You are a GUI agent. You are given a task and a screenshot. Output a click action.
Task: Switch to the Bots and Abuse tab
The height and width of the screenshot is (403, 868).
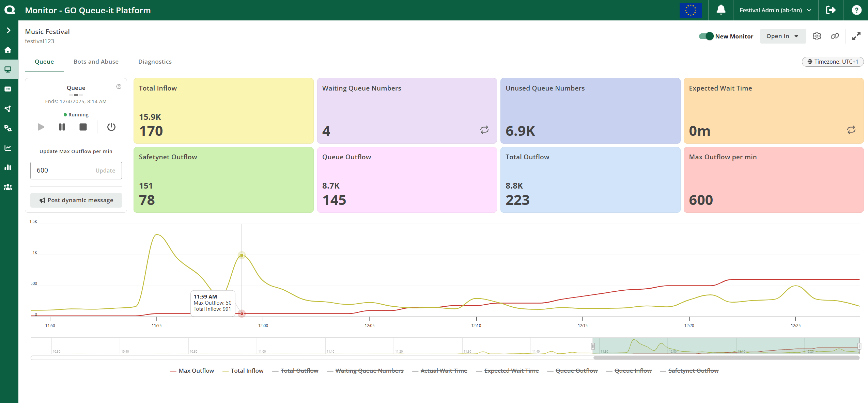pos(96,62)
